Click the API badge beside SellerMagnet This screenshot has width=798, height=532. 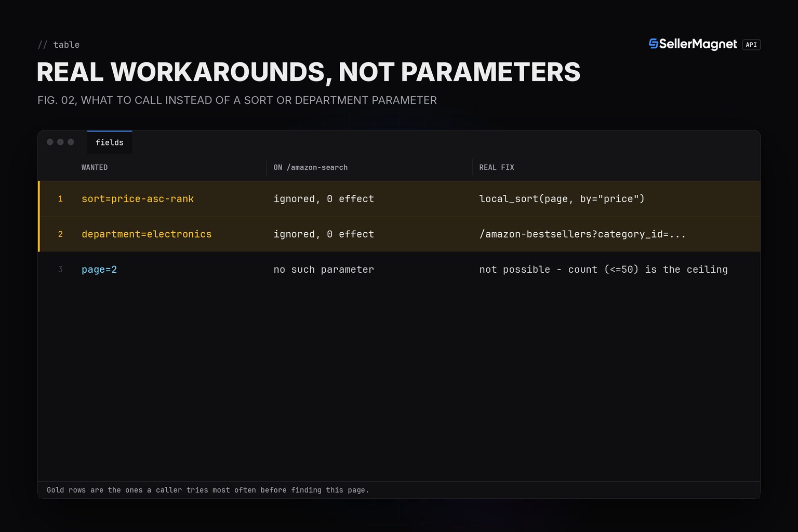tap(751, 45)
